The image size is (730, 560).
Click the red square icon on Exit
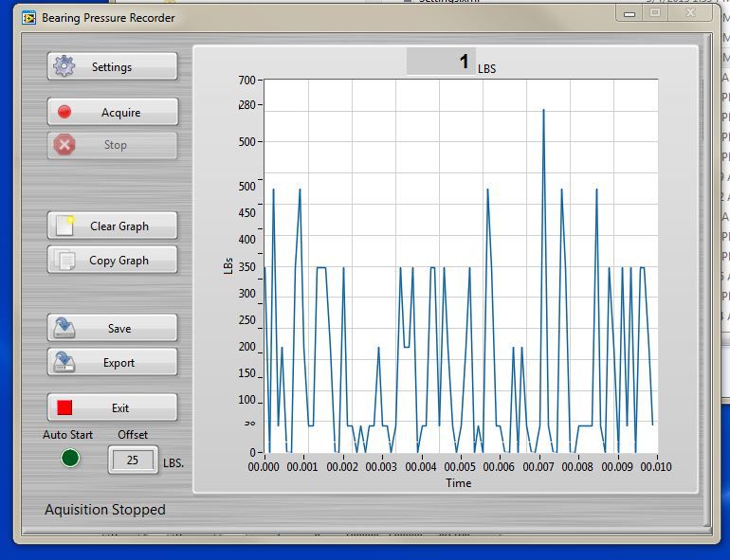coord(64,407)
